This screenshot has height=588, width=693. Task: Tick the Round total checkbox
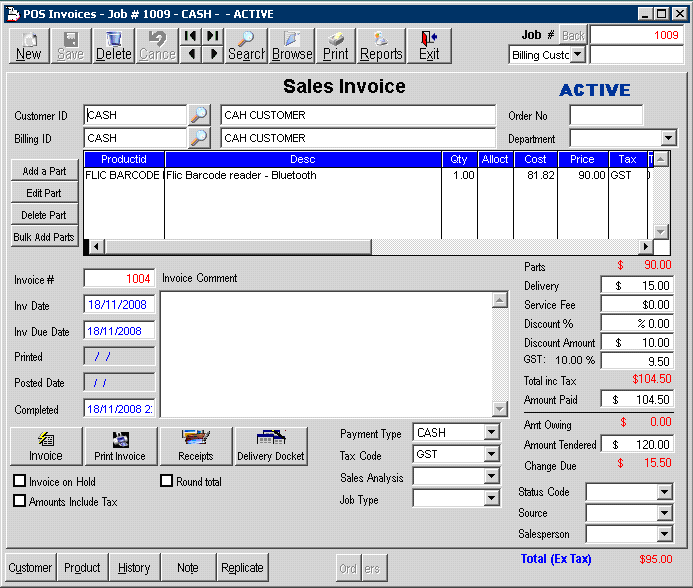(168, 481)
